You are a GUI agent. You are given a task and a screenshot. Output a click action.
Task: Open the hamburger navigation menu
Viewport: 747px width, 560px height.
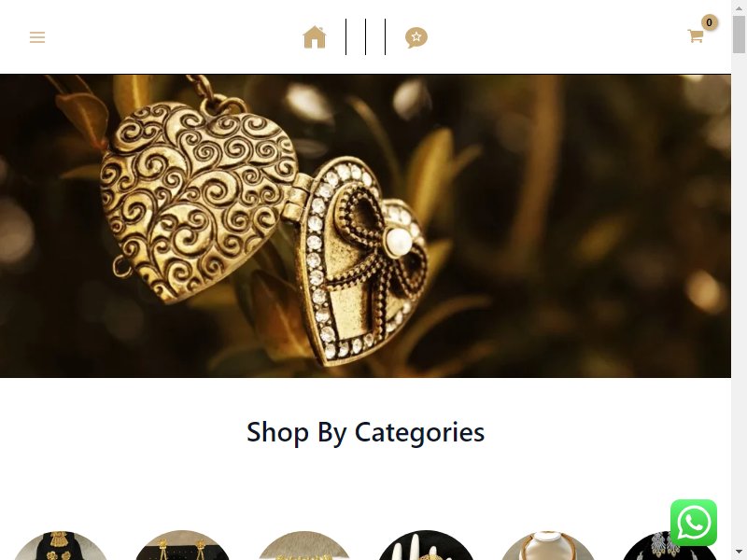coord(37,37)
